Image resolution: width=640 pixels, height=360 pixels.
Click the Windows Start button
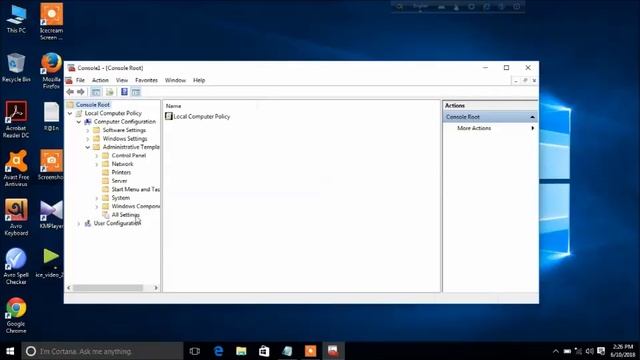[x=10, y=351]
